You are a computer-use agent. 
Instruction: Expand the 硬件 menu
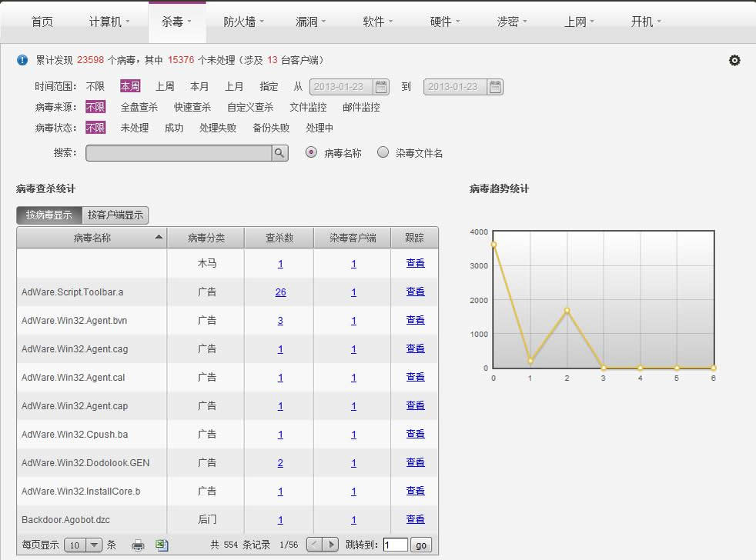tap(444, 22)
